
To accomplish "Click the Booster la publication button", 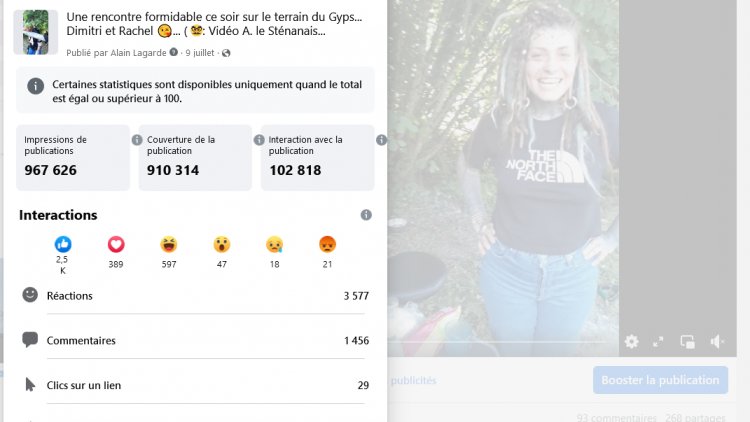I will click(660, 380).
